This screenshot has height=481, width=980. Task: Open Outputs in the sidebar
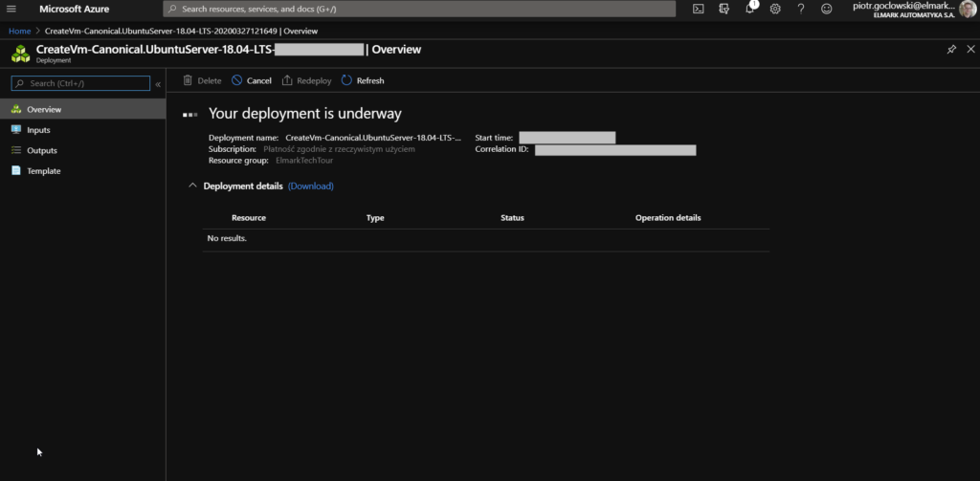coord(82,150)
